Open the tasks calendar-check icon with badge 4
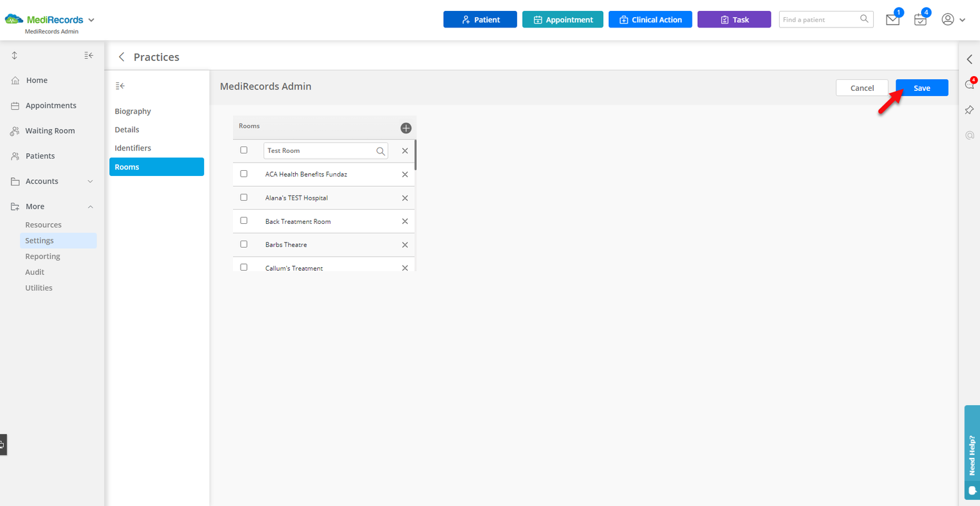Image resolution: width=980 pixels, height=506 pixels. (x=920, y=20)
